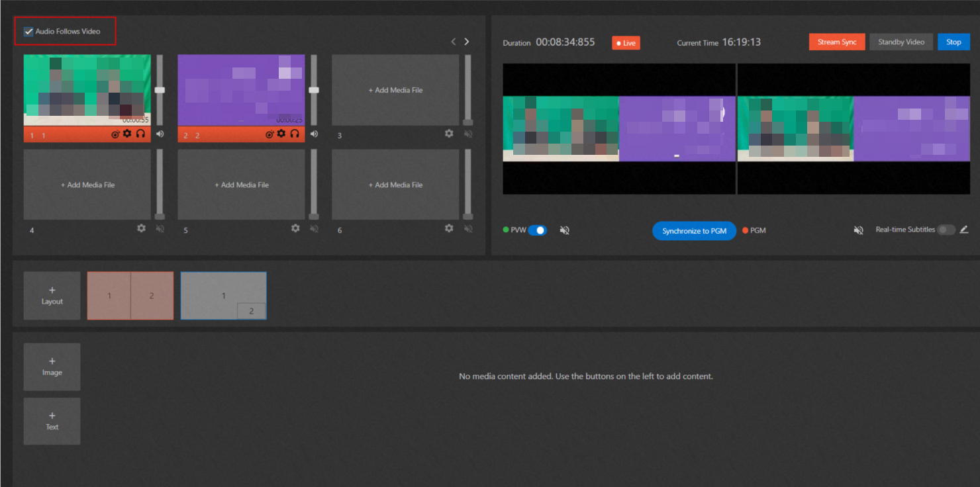Click the volume slider handle for slot 6
This screenshot has width=980, height=487.
click(x=468, y=216)
